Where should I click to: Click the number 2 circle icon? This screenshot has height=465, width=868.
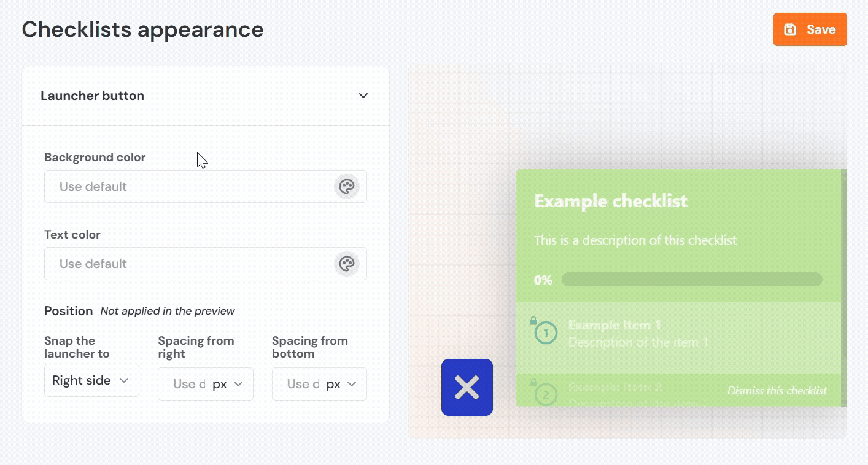pyautogui.click(x=546, y=395)
